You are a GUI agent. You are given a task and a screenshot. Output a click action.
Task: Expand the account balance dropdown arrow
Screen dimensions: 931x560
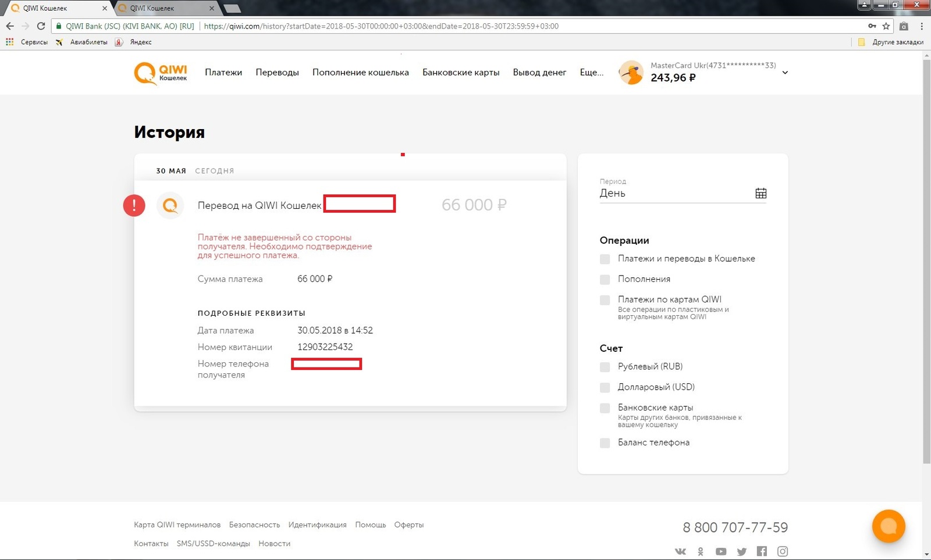(x=785, y=73)
